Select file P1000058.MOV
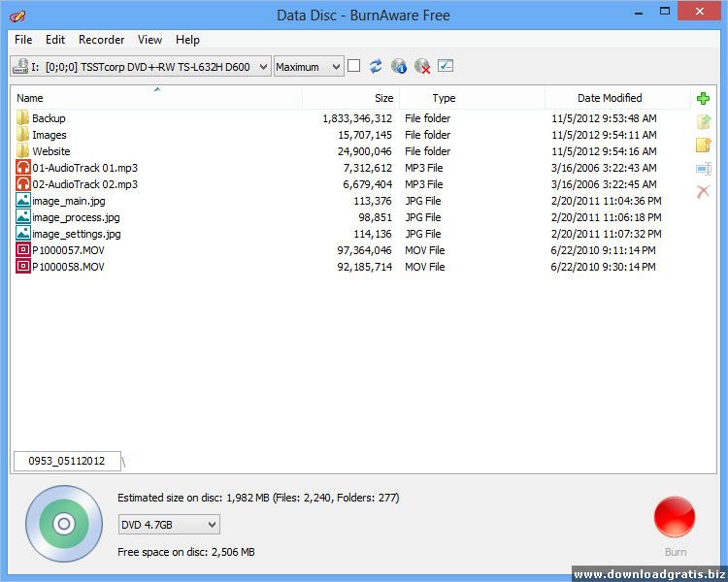Image resolution: width=728 pixels, height=582 pixels. (68, 267)
